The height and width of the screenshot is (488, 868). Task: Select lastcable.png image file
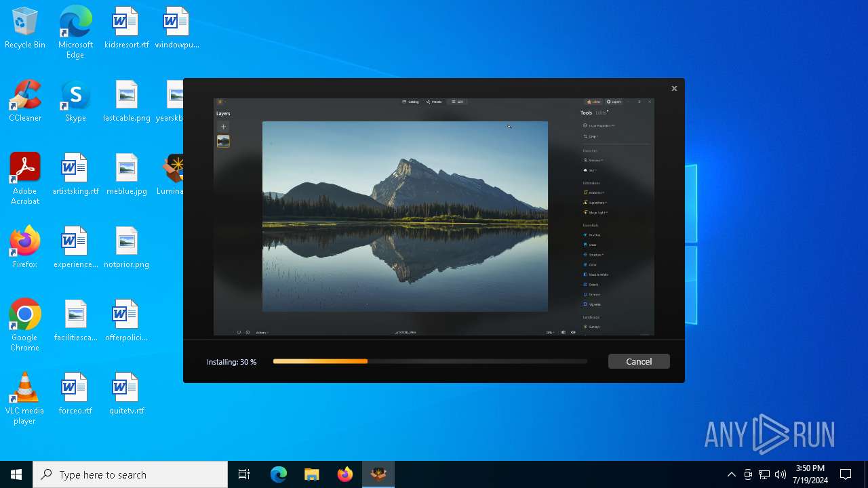click(126, 102)
